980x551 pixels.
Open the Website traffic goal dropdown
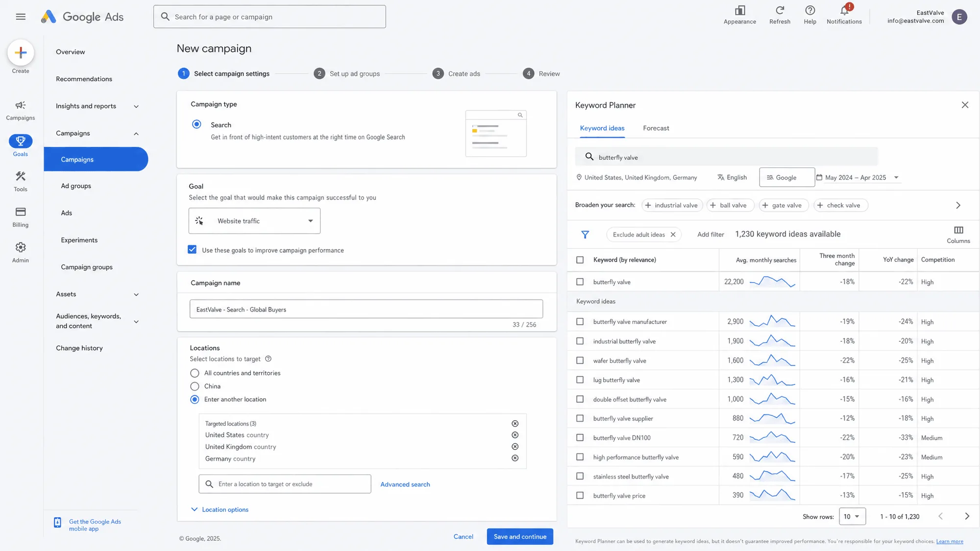(x=254, y=221)
